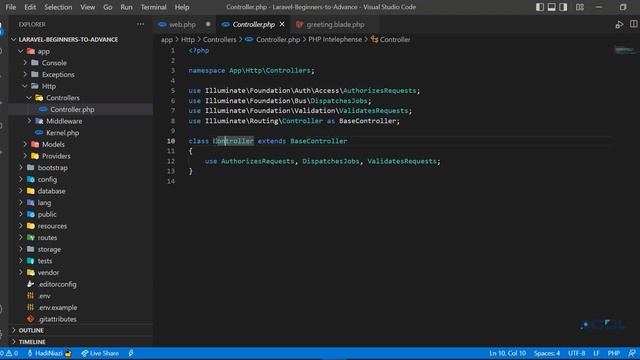The image size is (640, 360).
Task: Select PHP language mode in status bar
Action: coord(613,353)
